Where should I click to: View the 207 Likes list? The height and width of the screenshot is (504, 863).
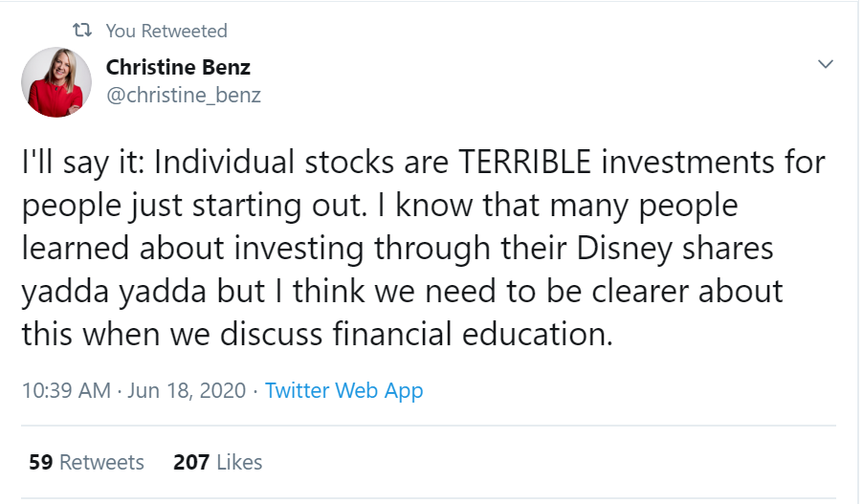217,462
